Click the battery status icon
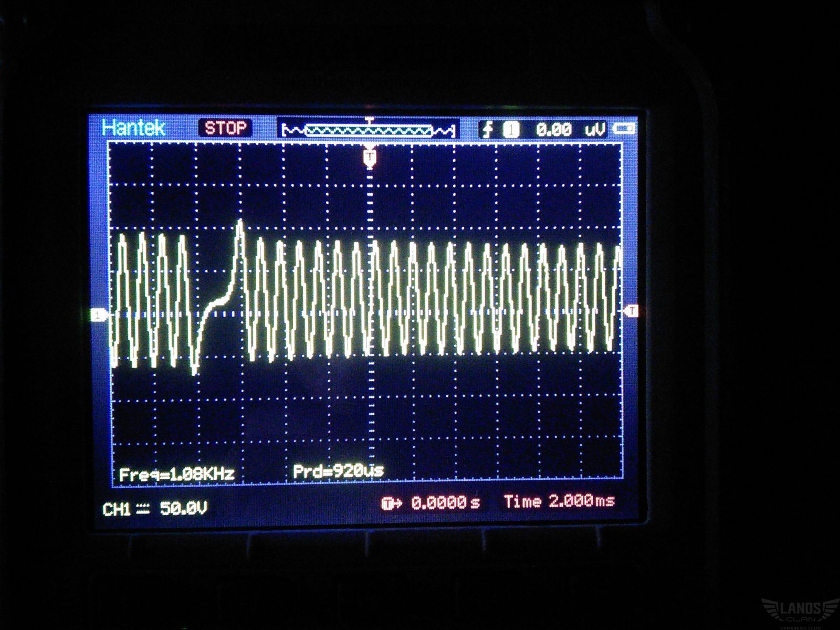This screenshot has width=840, height=630. (624, 129)
